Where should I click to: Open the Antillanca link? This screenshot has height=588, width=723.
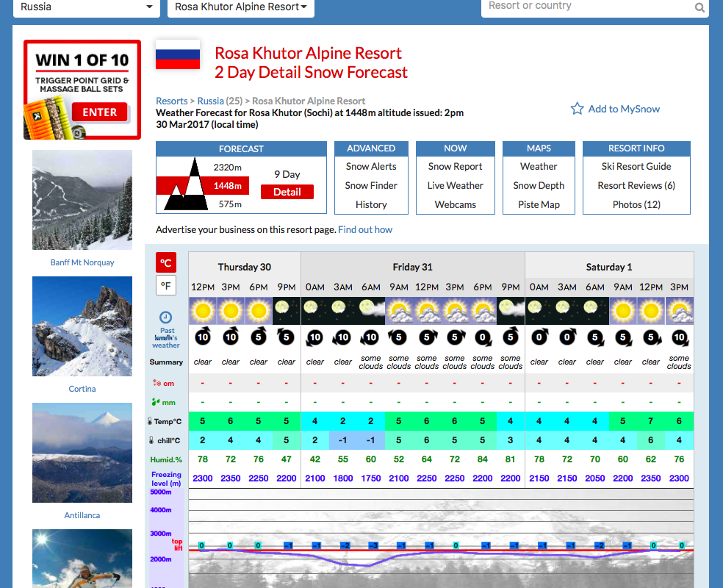82,515
